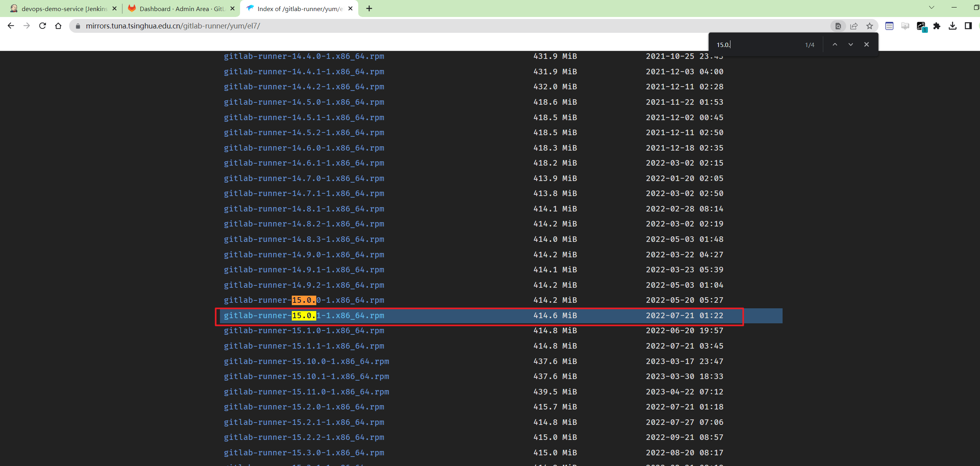Open the browser home page

58,26
